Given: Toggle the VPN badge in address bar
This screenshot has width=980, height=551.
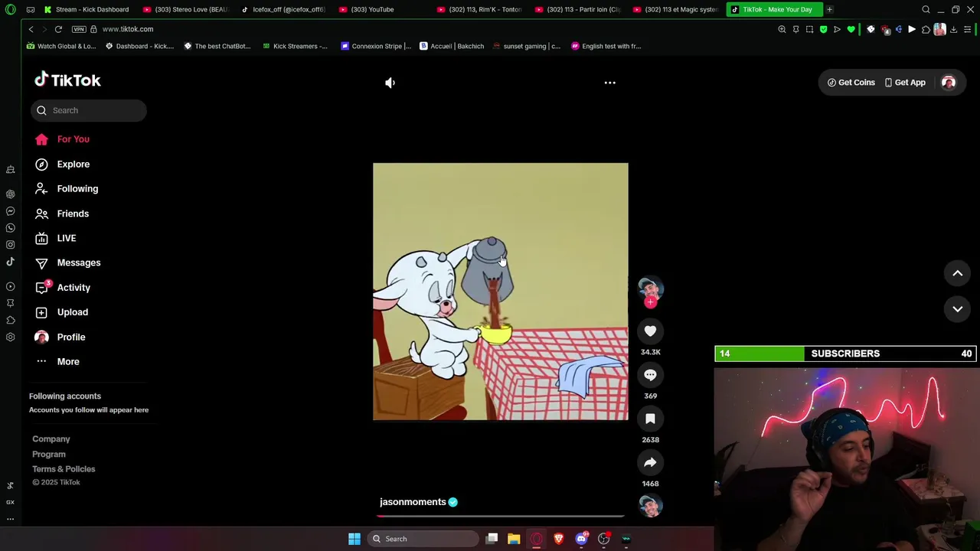Looking at the screenshot, I should [78, 29].
